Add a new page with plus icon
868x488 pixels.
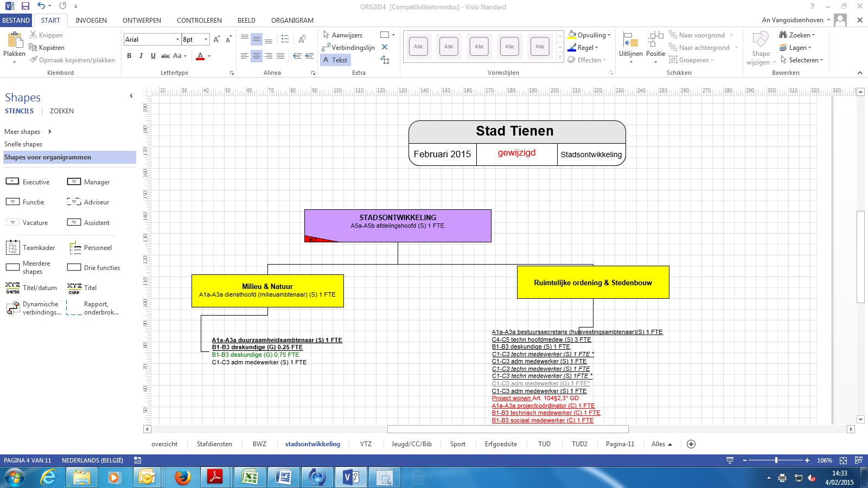tap(691, 444)
